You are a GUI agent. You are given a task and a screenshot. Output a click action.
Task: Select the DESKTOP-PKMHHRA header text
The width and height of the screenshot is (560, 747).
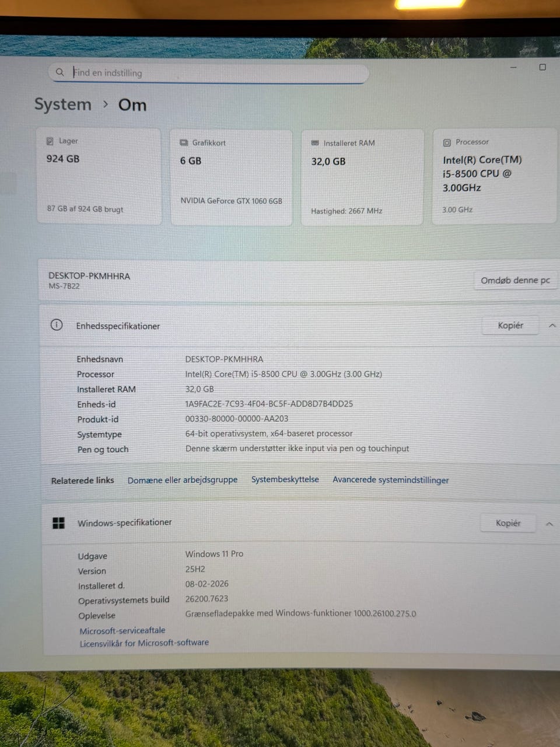pos(89,275)
